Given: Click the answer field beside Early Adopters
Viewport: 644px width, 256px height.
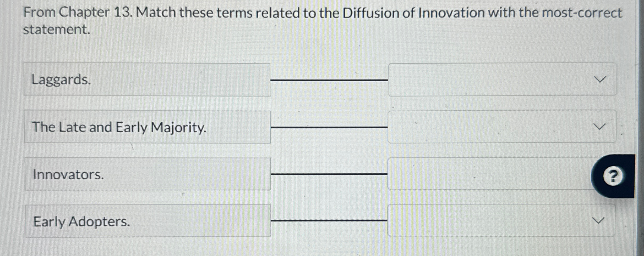Looking at the screenshot, I should click(498, 222).
